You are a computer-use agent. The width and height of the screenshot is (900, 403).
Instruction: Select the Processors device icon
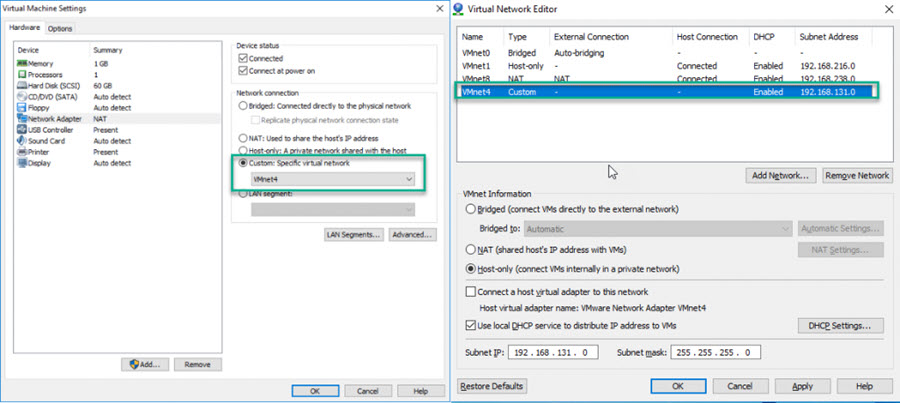20,74
